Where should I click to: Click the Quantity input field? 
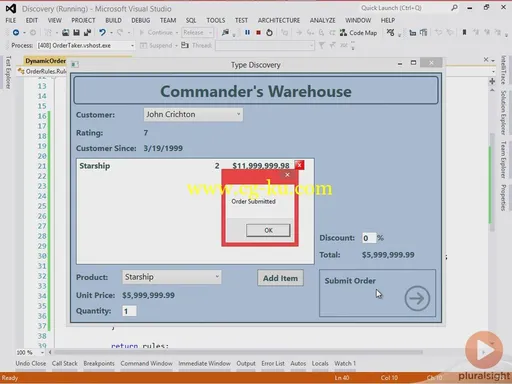tap(129, 311)
